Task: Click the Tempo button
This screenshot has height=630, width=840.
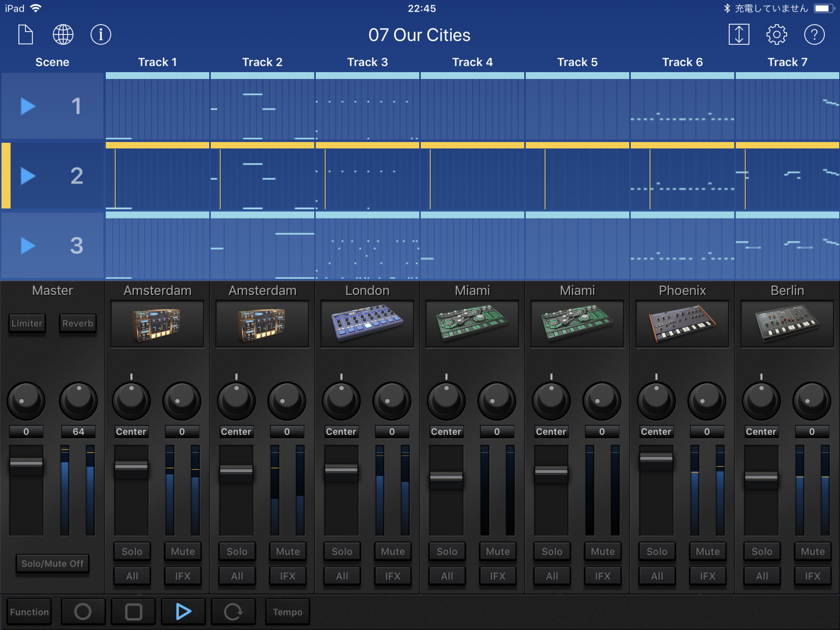Action: [x=287, y=612]
